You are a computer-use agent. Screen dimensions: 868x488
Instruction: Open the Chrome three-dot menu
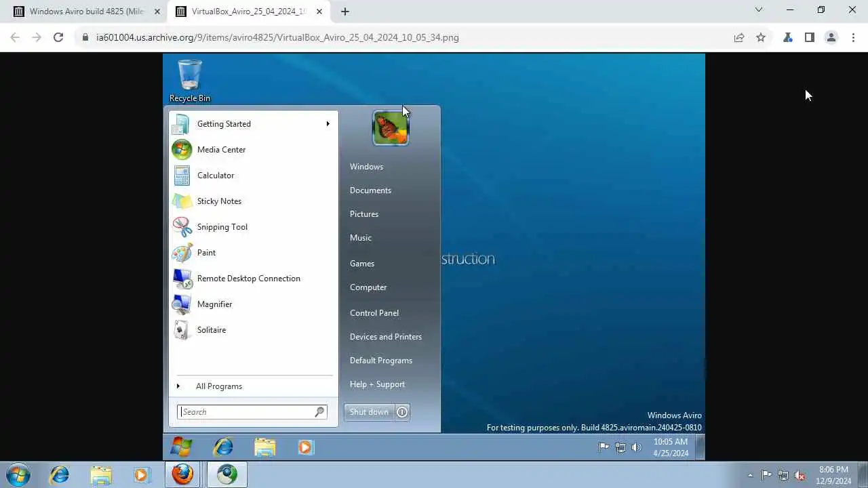[853, 37]
